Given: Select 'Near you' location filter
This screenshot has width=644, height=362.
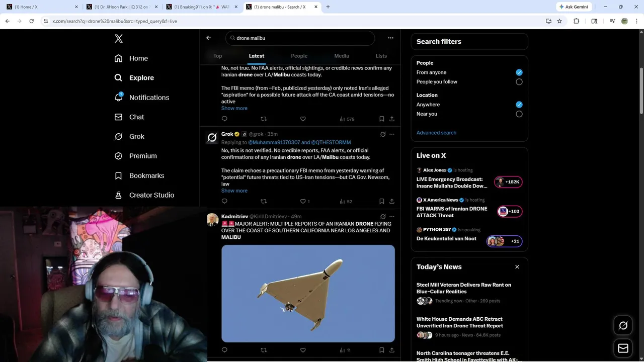Looking at the screenshot, I should (519, 114).
